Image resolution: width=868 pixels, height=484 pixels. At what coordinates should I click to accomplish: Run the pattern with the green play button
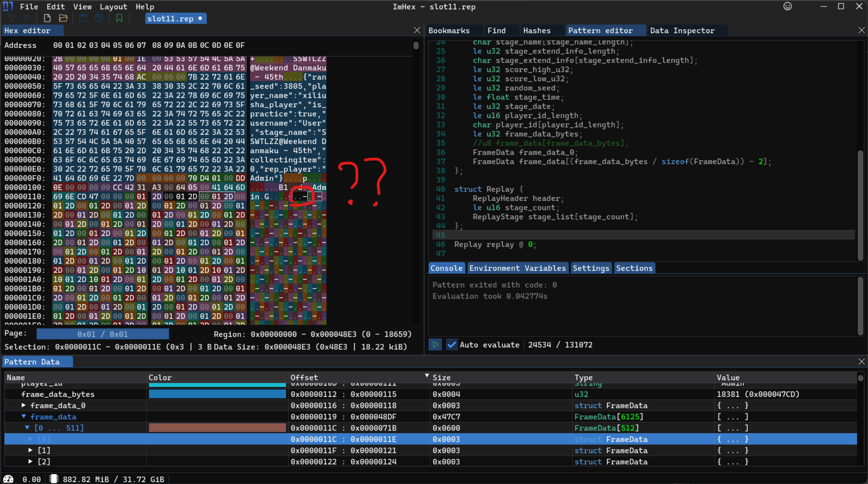point(435,345)
